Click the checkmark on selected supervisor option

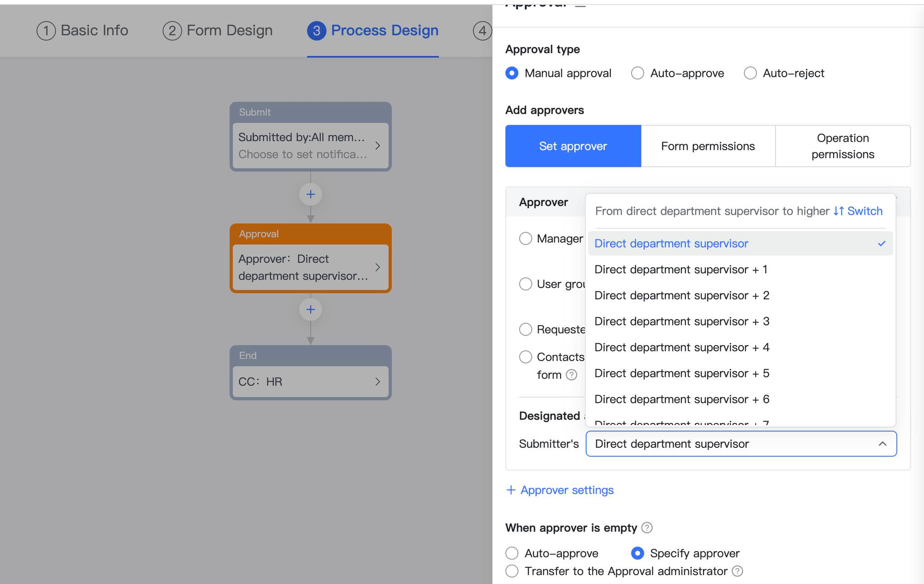pyautogui.click(x=882, y=244)
